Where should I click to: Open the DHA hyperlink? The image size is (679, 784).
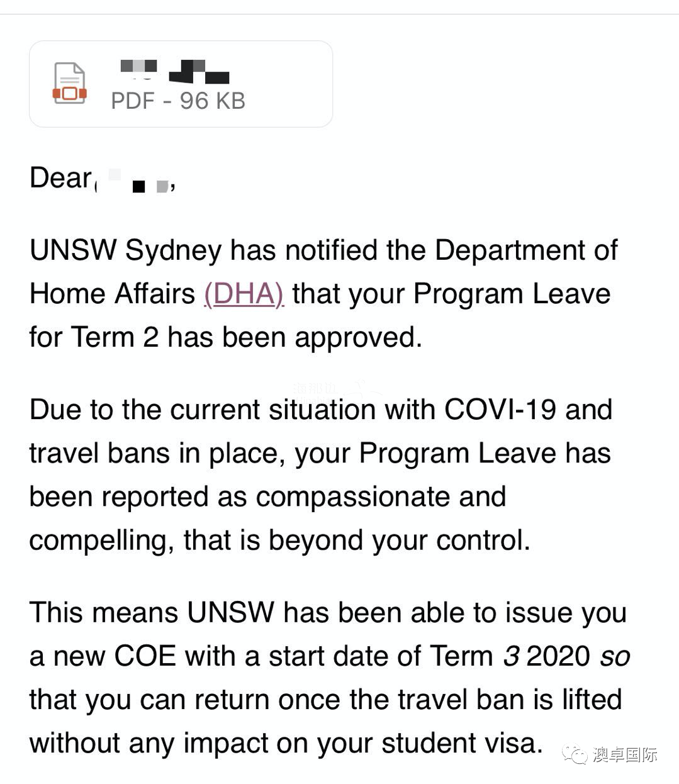pos(244,294)
